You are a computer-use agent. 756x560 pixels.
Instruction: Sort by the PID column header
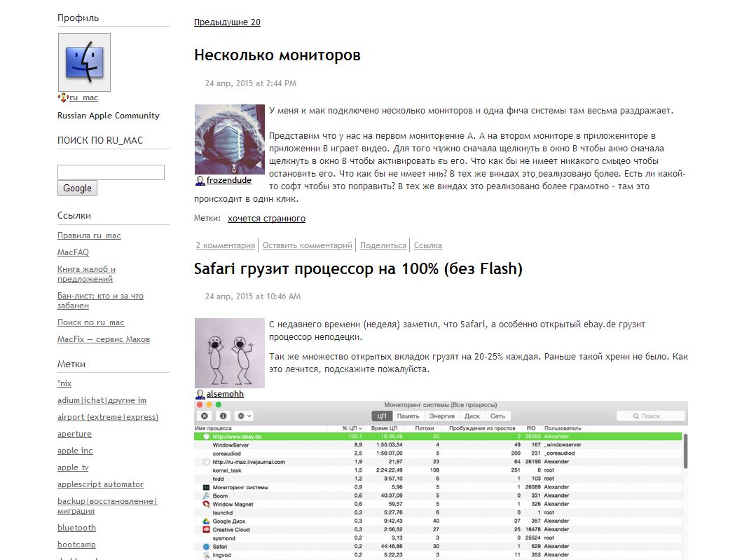(531, 428)
